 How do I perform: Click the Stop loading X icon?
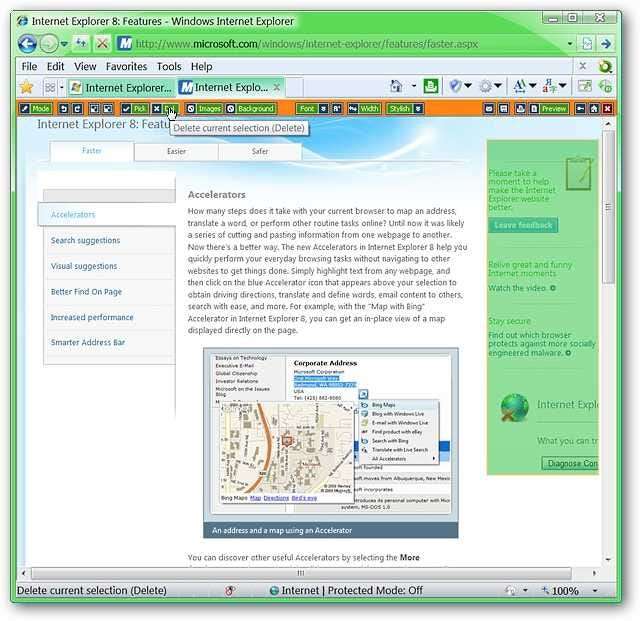pyautogui.click(x=102, y=43)
